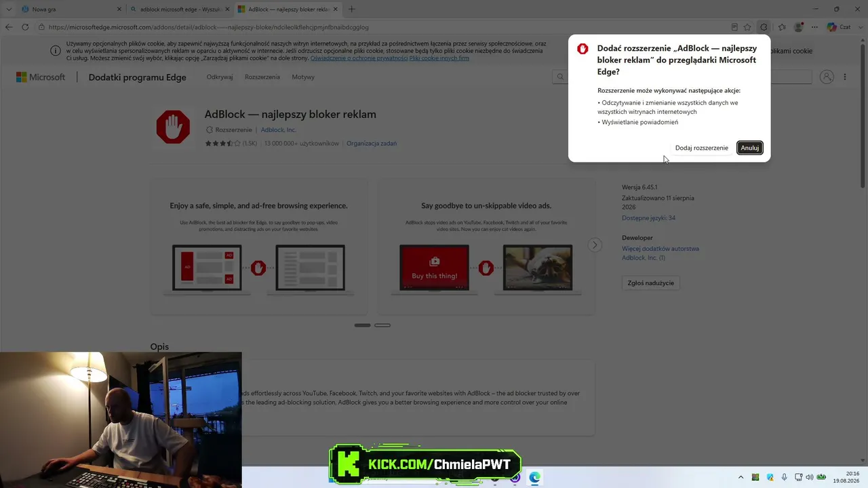The image size is (868, 488).
Task: Click the Opis section heading
Action: [x=159, y=347]
